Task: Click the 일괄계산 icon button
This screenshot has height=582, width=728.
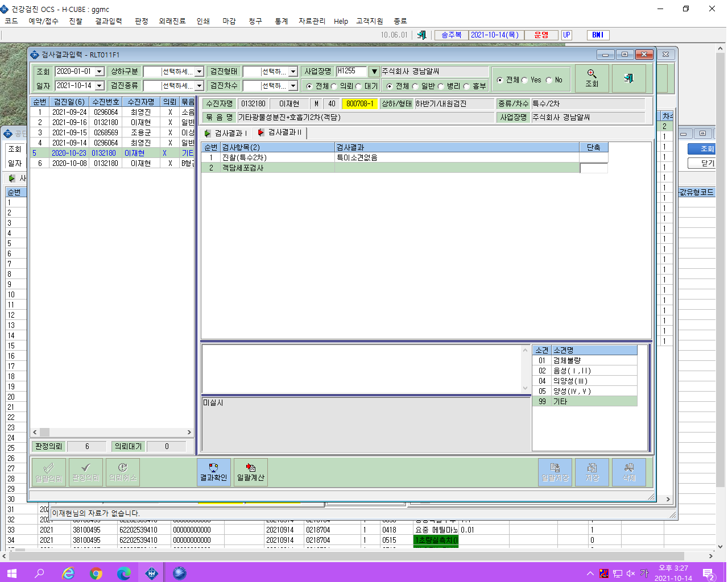Action: coord(251,472)
